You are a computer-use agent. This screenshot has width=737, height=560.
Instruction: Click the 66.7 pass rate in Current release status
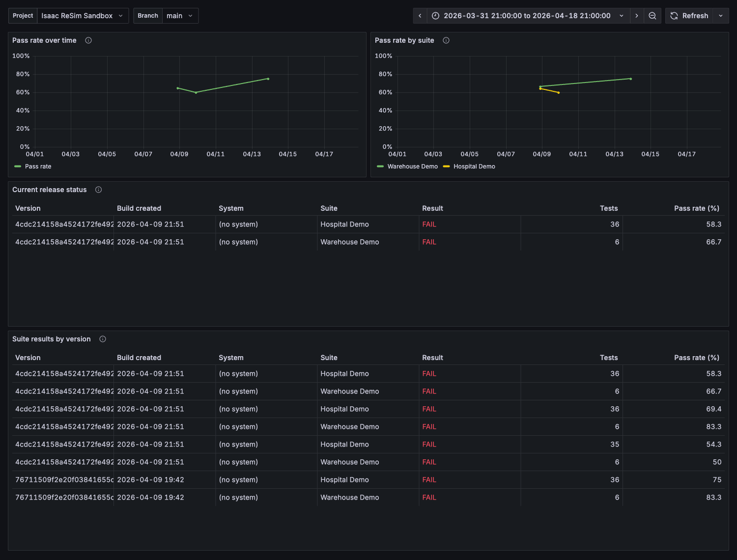click(x=713, y=242)
